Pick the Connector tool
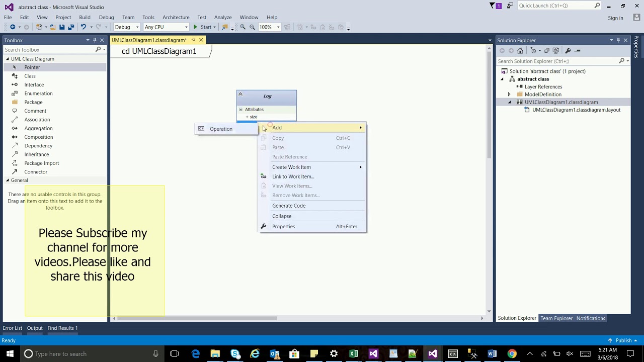This screenshot has height=362, width=644. (36, 172)
